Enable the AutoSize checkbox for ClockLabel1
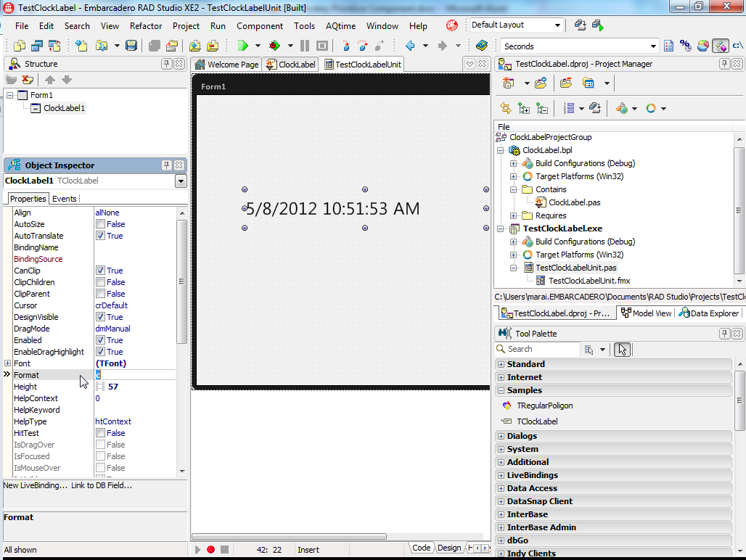 [x=99, y=223]
